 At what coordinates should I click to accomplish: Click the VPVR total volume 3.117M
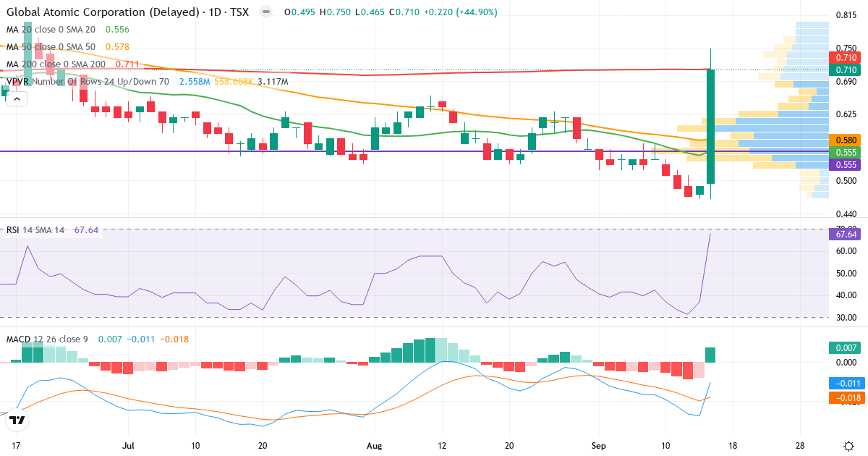pos(273,82)
